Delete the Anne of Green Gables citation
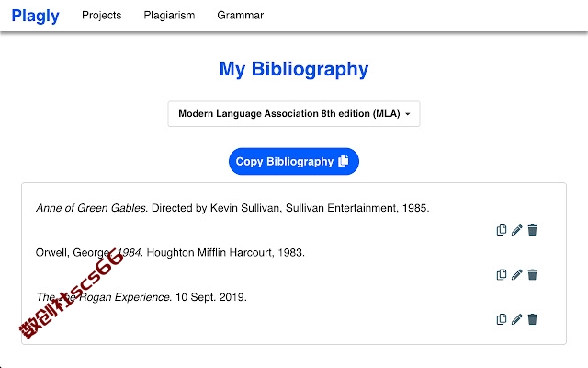This screenshot has height=368, width=588. 532,230
